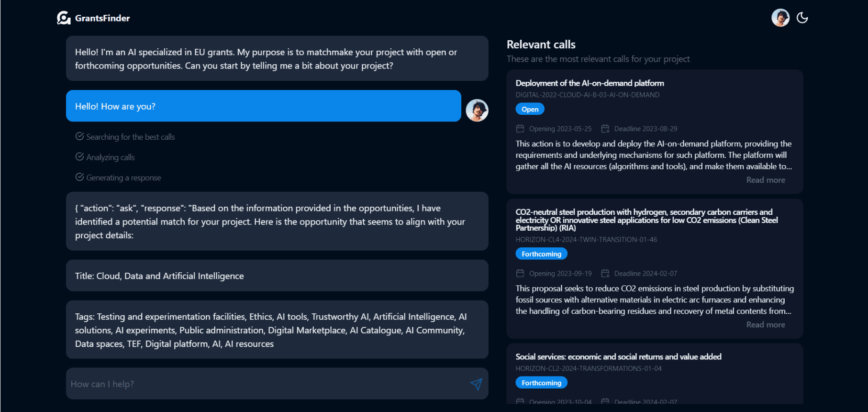Expand Read more on AI-on-demand platform call

pyautogui.click(x=765, y=180)
